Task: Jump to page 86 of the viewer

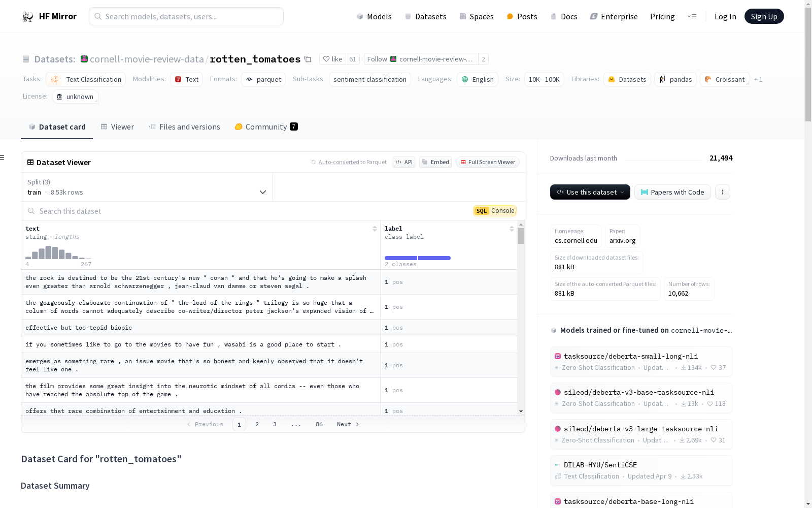Action: pos(319,424)
